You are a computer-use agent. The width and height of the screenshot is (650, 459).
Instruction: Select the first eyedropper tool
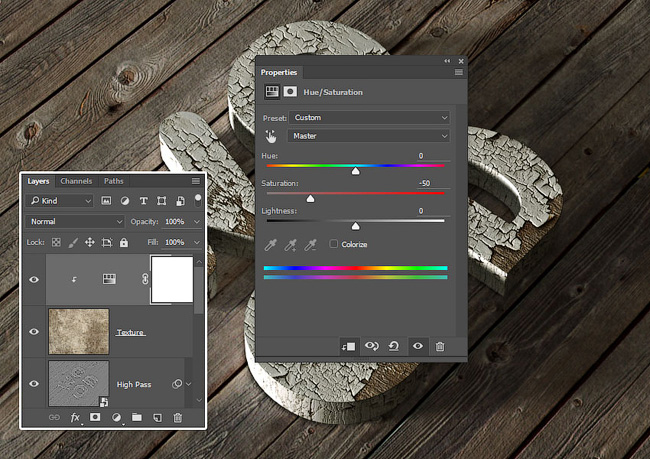[271, 245]
